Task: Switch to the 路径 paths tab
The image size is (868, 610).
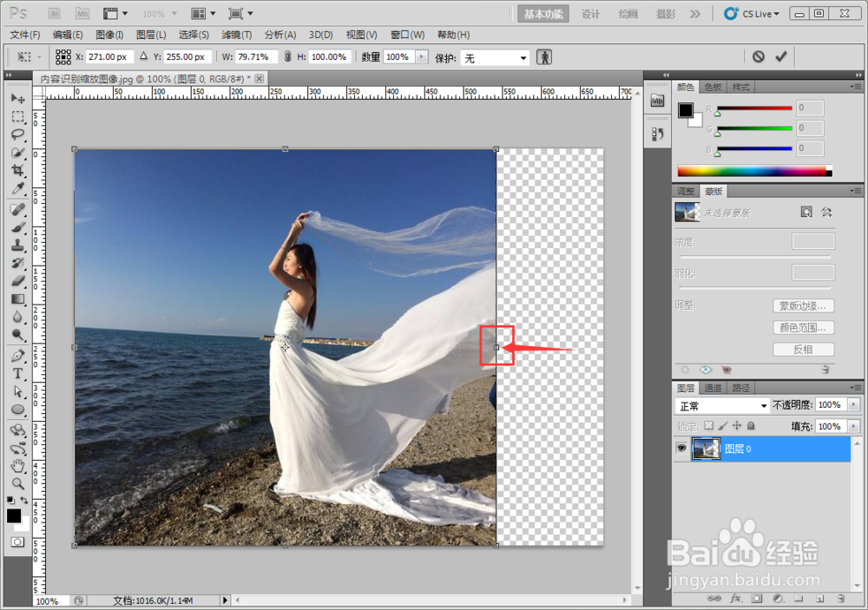Action: click(x=740, y=388)
